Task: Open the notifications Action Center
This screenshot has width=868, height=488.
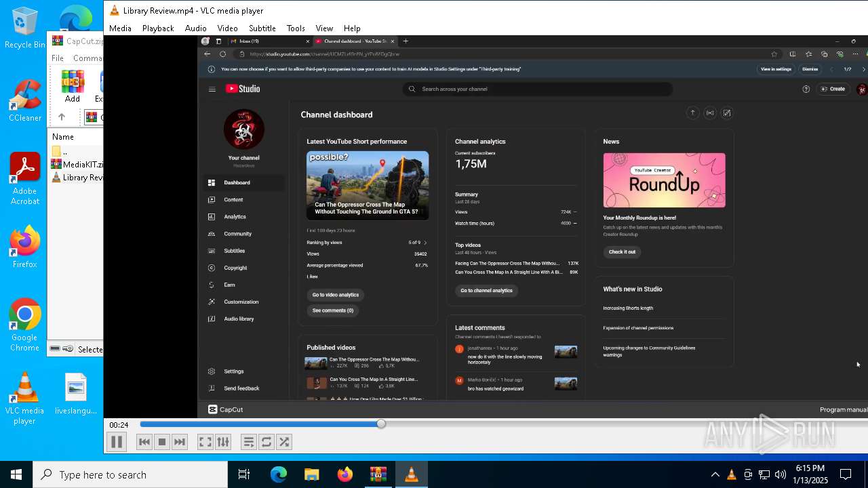Action: click(x=846, y=474)
